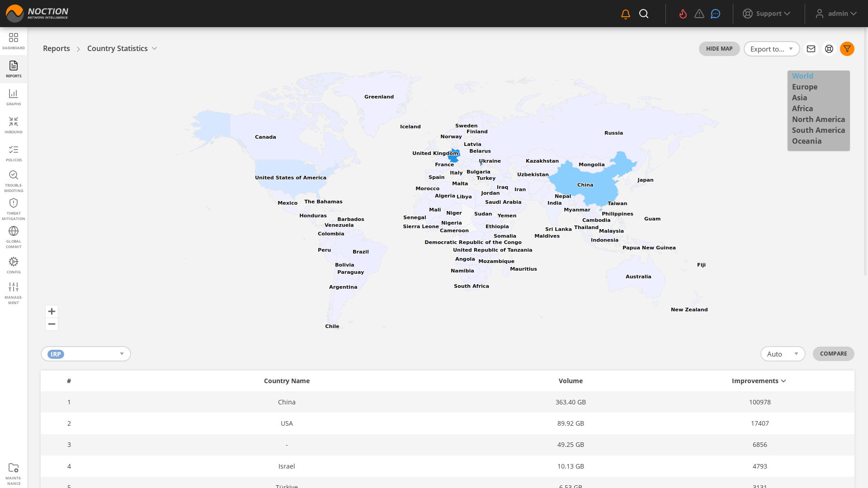Open the notifications bell
Image resolution: width=868 pixels, height=488 pixels.
click(625, 14)
